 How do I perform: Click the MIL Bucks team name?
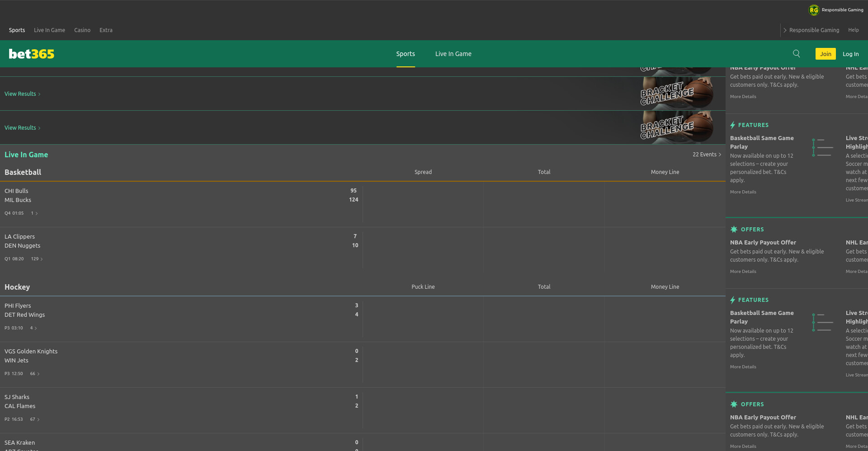(18, 200)
